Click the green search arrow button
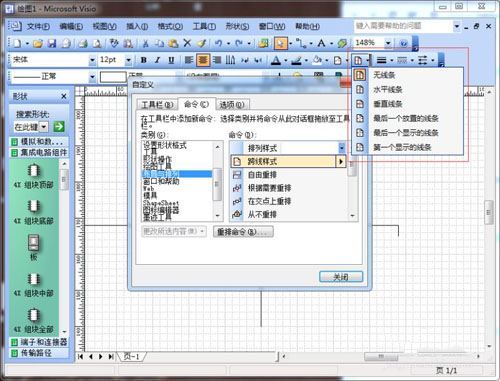This screenshot has height=381, width=500. click(59, 127)
